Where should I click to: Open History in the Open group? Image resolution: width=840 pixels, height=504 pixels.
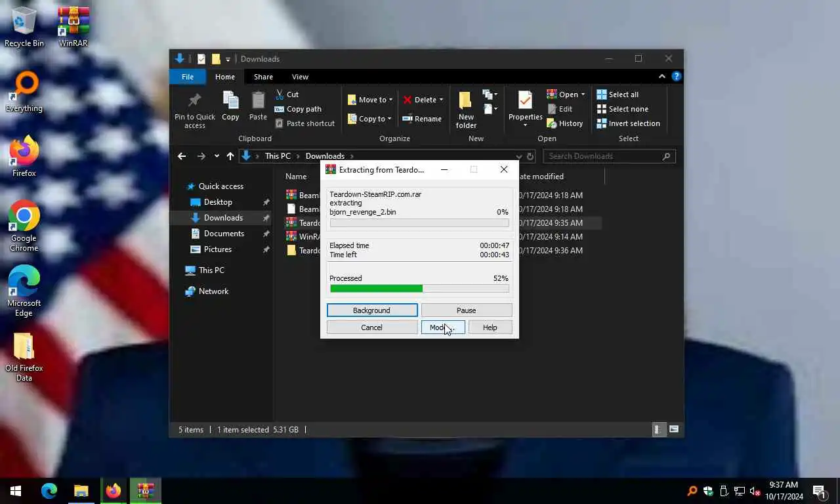coord(564,123)
